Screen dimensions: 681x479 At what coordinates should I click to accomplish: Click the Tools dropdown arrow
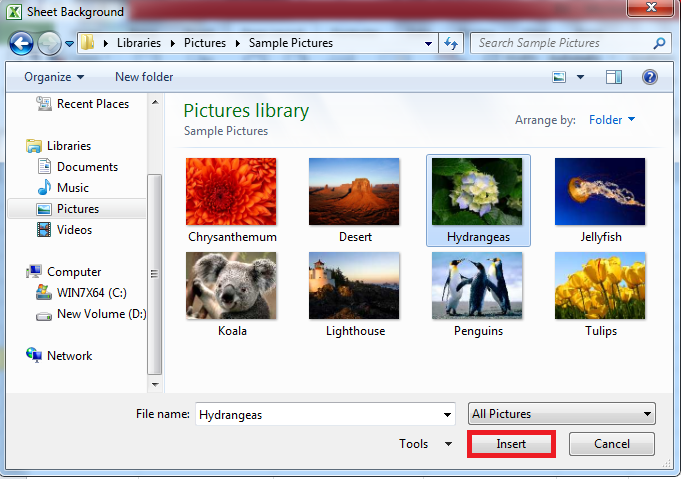click(449, 444)
